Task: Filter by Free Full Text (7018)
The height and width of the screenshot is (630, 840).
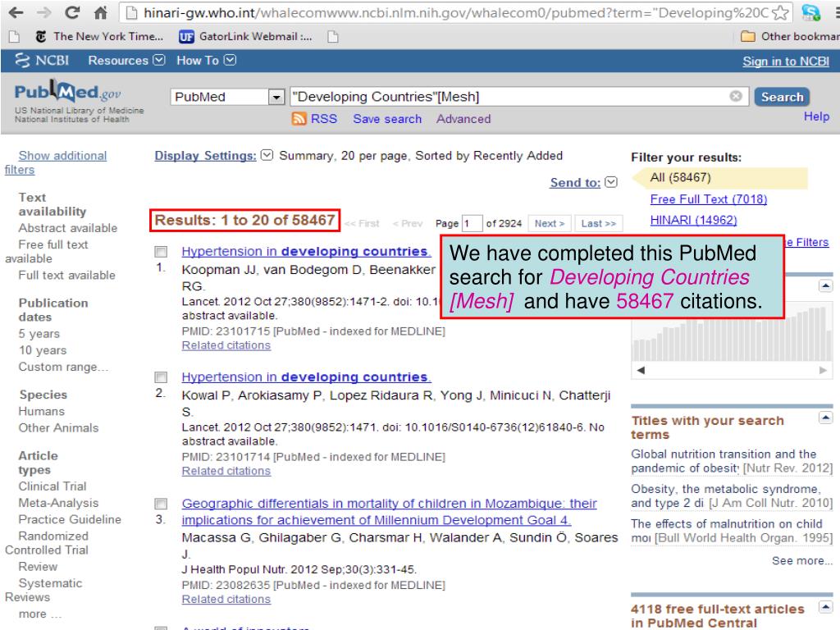Action: click(x=708, y=199)
